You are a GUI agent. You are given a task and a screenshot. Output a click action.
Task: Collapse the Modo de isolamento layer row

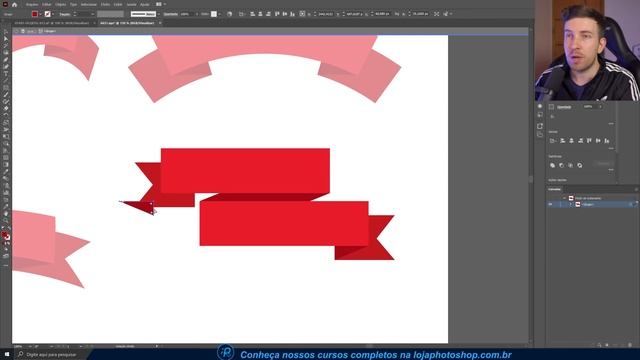click(x=564, y=198)
